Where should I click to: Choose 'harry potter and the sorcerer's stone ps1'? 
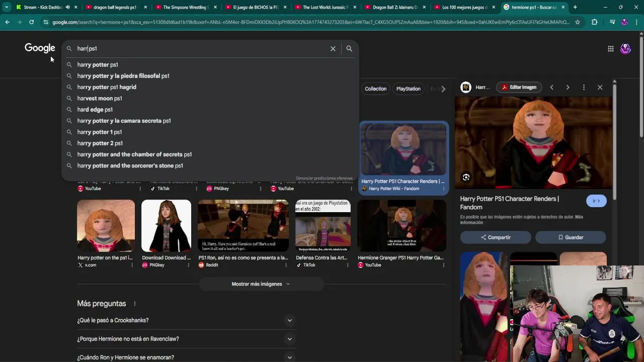click(x=210, y=166)
